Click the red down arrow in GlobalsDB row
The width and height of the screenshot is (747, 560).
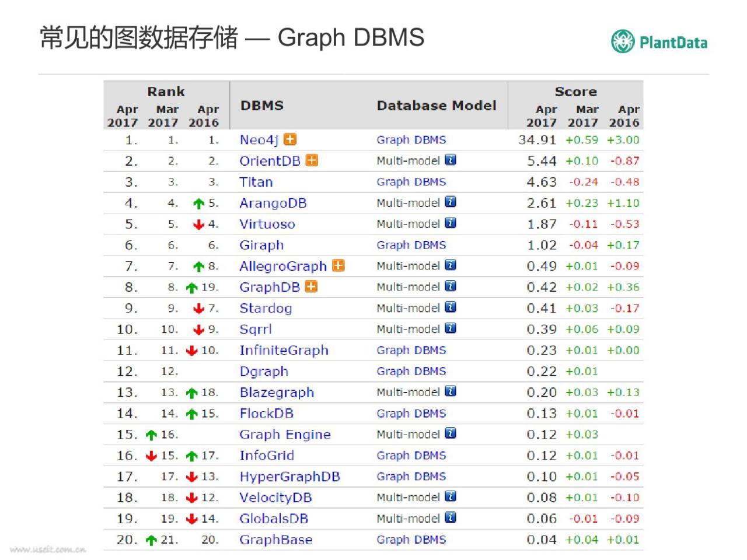pos(191,519)
